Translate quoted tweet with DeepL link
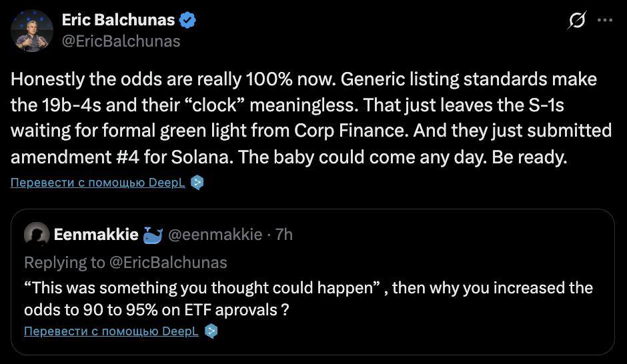 tap(111, 331)
